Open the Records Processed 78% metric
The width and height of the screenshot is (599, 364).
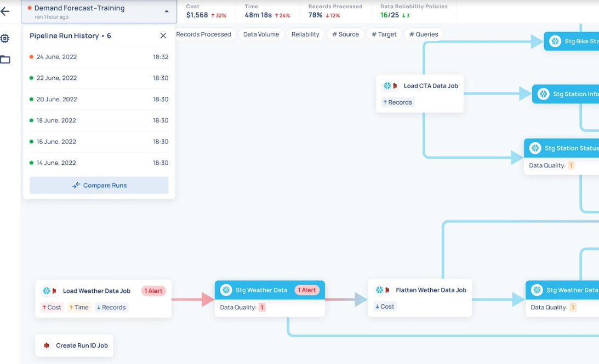tap(335, 11)
